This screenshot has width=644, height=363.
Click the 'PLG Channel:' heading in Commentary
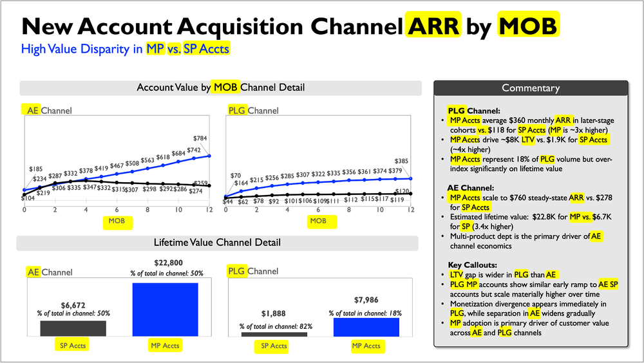[x=474, y=111]
